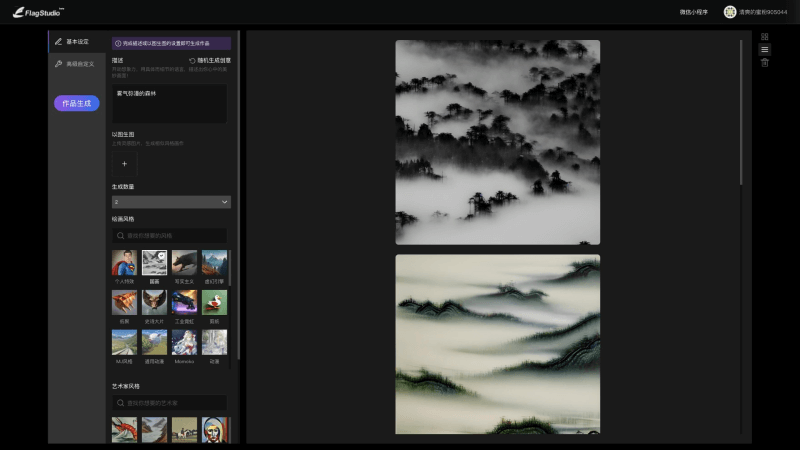
Task: Select the list view layout icon
Action: pos(765,49)
